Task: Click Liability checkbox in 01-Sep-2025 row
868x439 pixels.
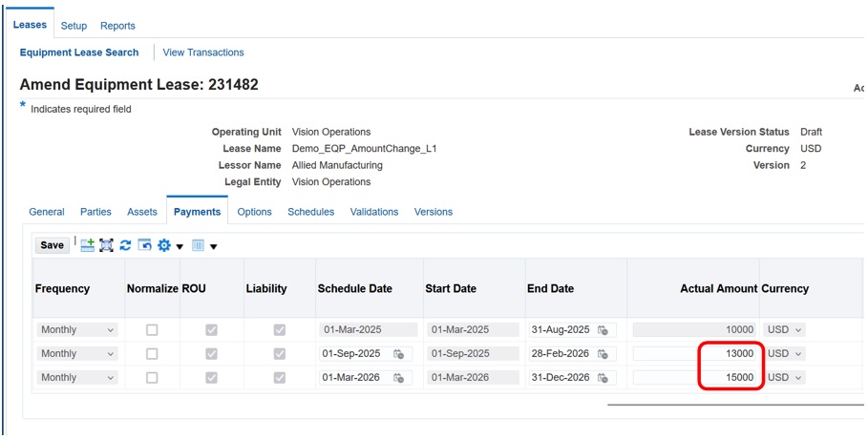Action: point(280,354)
